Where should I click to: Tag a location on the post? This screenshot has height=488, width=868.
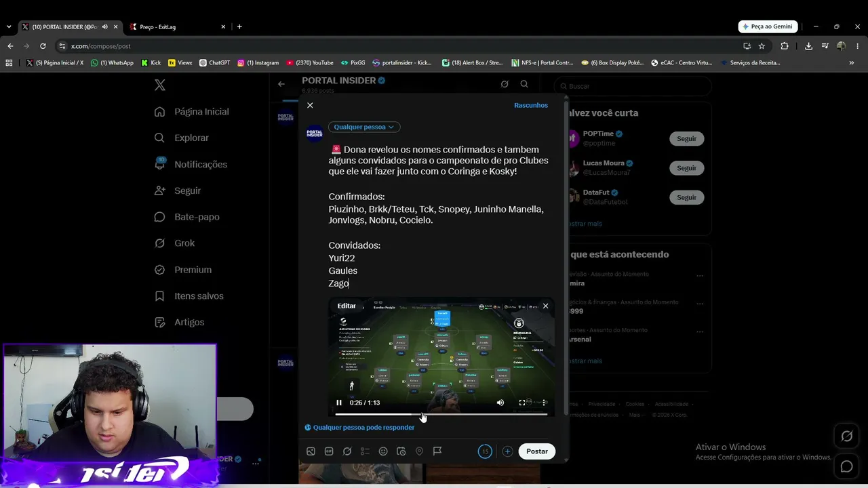coord(419,451)
